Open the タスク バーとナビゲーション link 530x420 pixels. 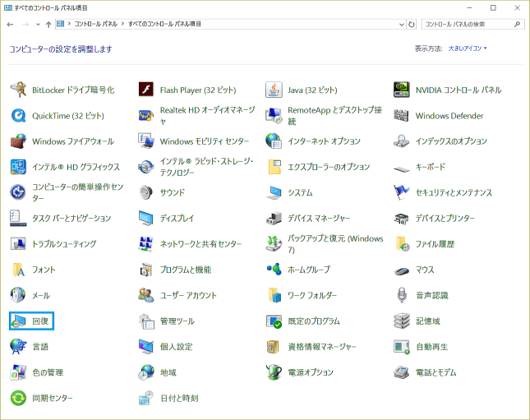point(71,219)
